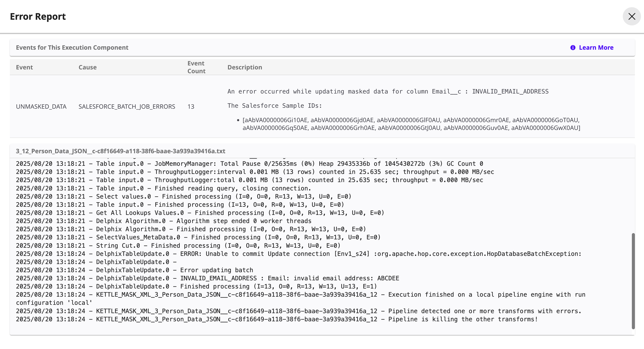Click the SALESFORCE_BATCH_JOB_ERRORS cause text
The width and height of the screenshot is (644, 349).
[x=127, y=106]
